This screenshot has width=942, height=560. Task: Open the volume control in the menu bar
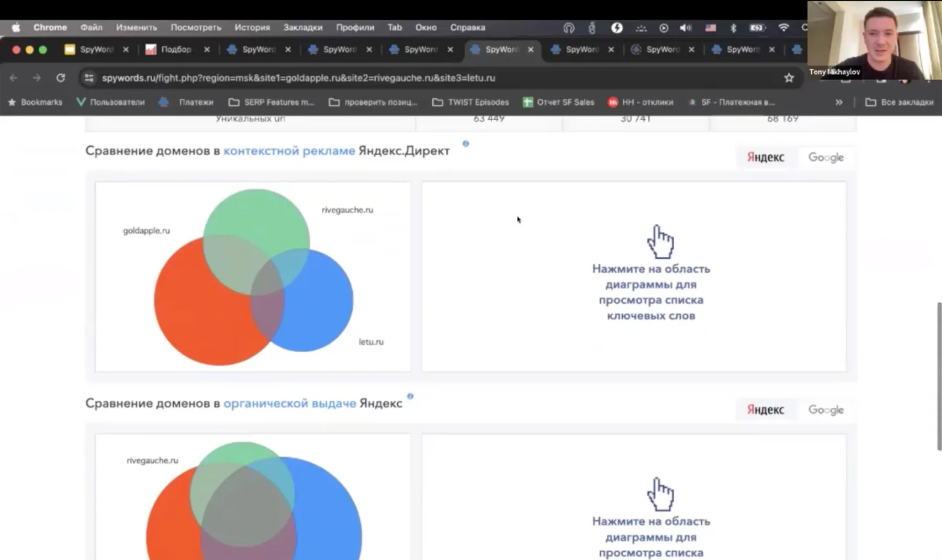tap(685, 28)
